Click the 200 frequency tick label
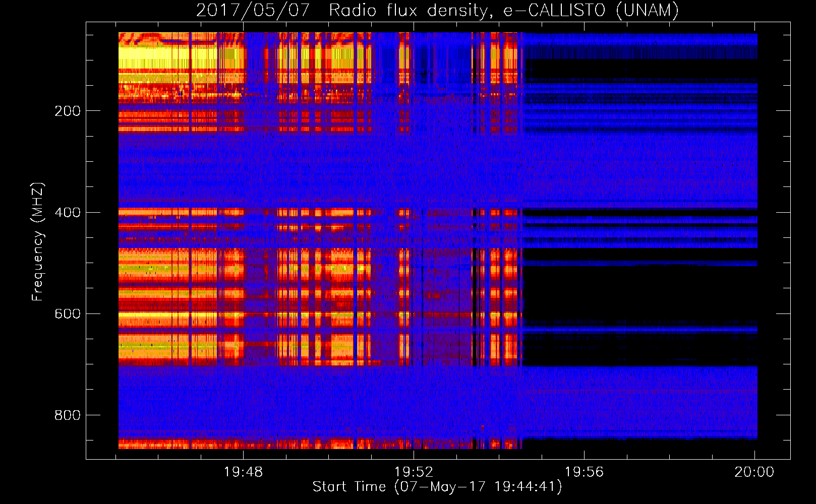The height and width of the screenshot is (504, 816). 68,111
